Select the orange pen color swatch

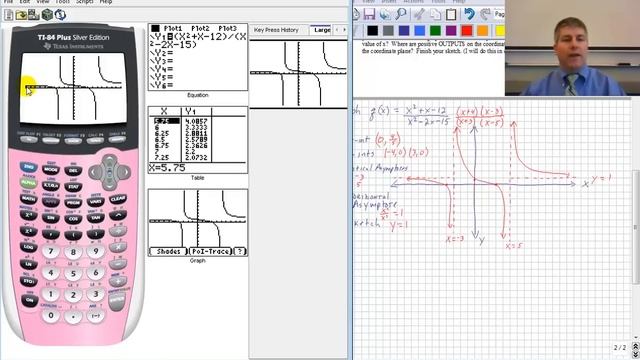coord(483,31)
